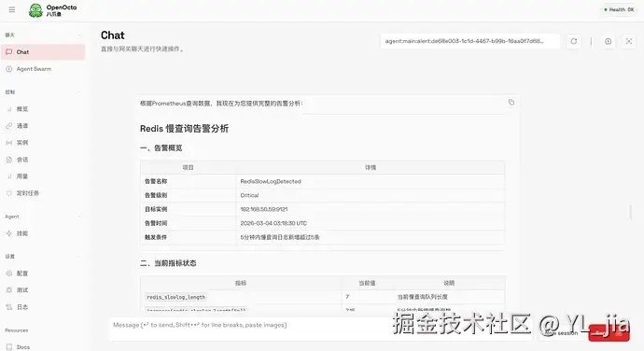Toggle focus mode icon at top right

629,41
